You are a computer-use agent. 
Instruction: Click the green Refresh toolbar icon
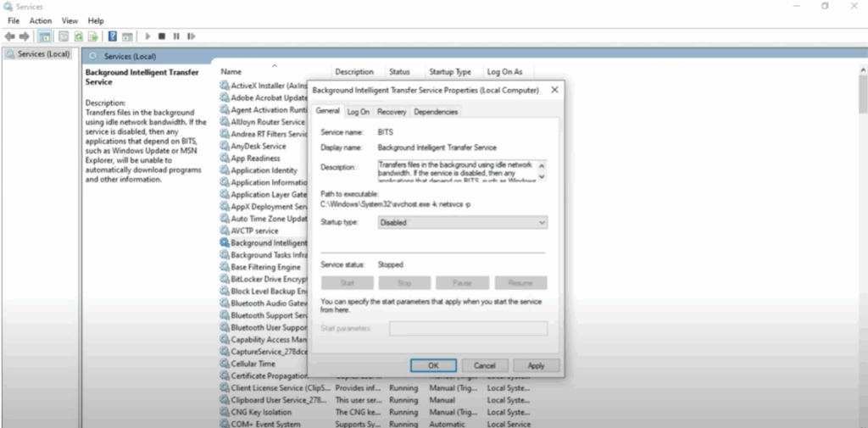click(79, 36)
